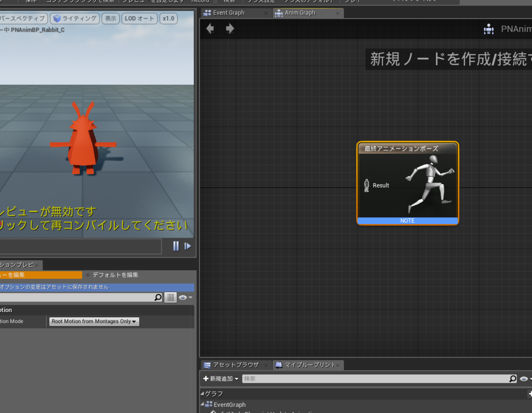Click the PNAnim blueprint breadcrumb icon
The image size is (532, 413).
tap(488, 29)
